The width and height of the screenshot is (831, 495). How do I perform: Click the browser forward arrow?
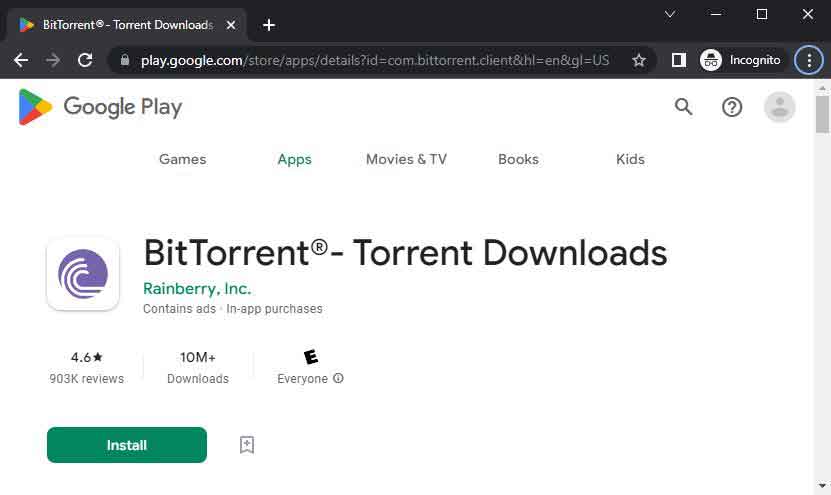click(53, 60)
